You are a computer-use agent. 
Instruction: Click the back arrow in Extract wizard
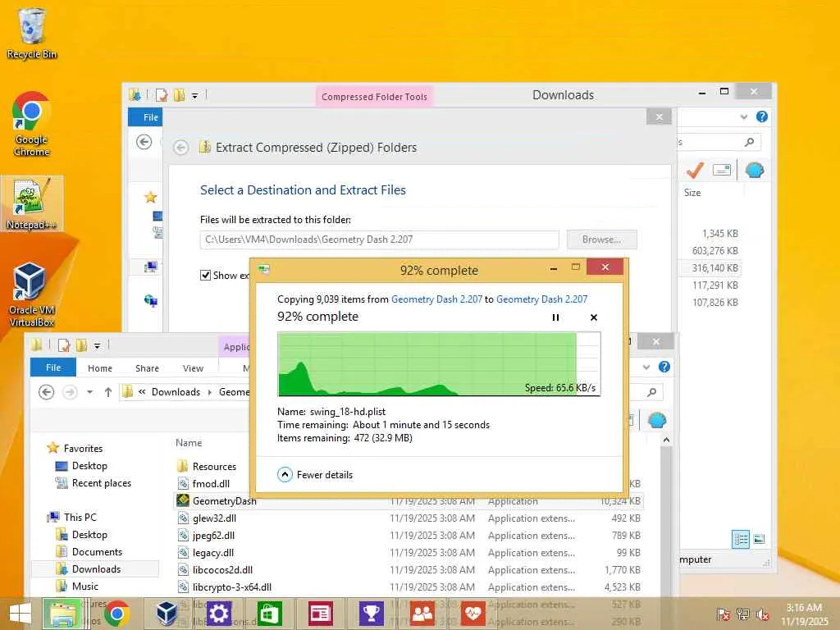click(x=181, y=148)
